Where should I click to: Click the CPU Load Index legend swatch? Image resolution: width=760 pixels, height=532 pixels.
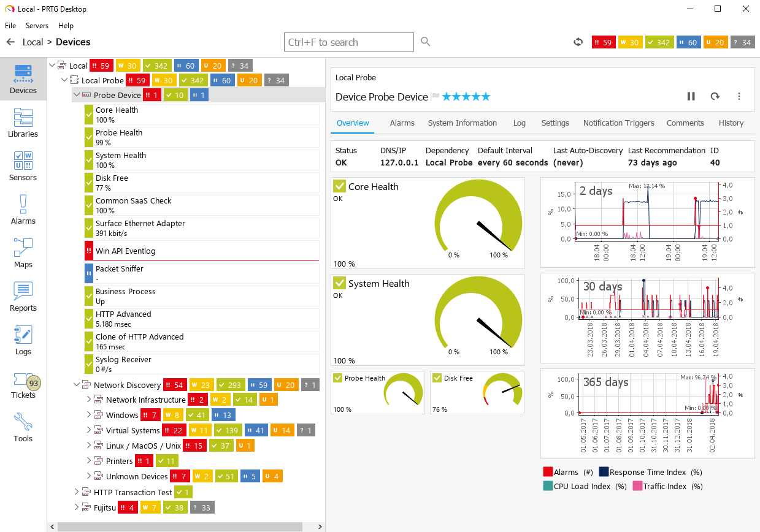[548, 486]
